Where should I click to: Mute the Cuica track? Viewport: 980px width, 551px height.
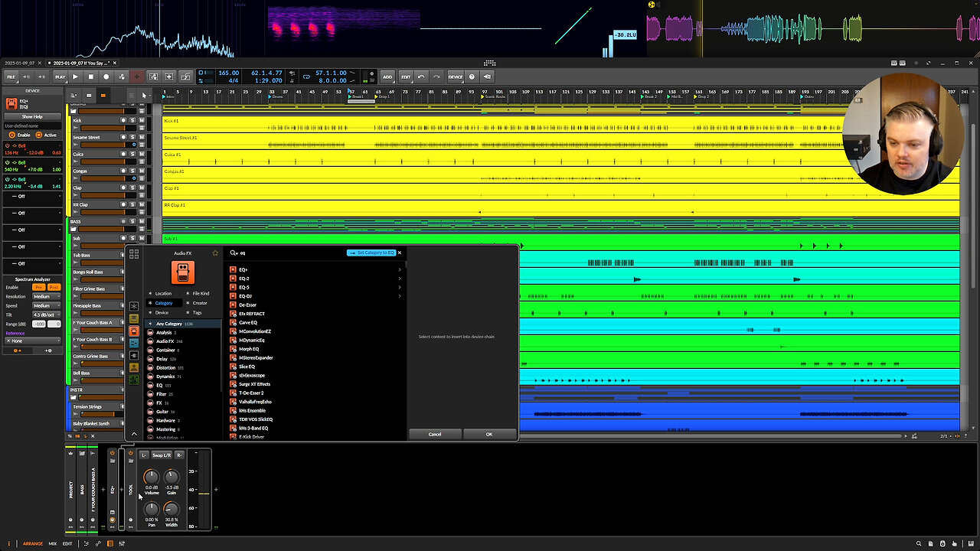[x=141, y=154]
